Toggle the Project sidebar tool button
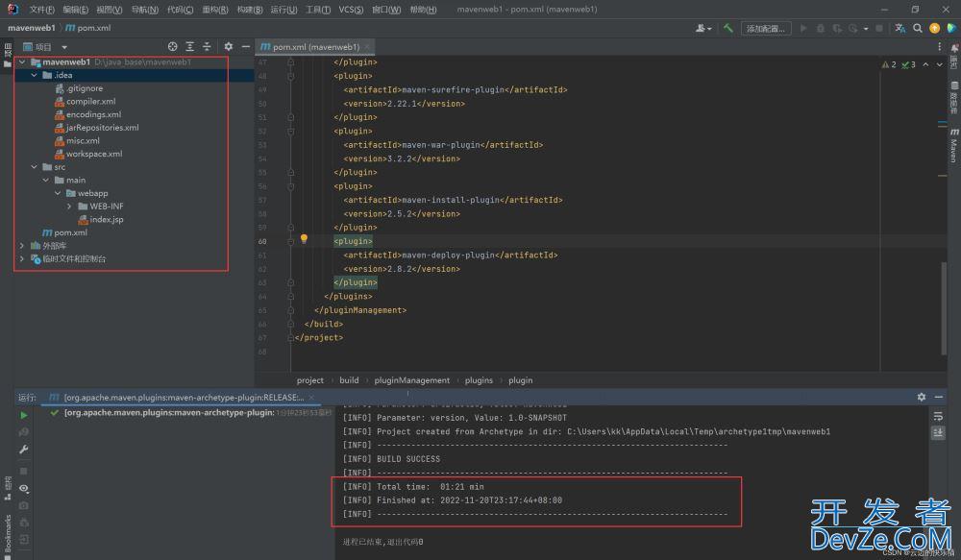The image size is (961, 560). (8, 55)
